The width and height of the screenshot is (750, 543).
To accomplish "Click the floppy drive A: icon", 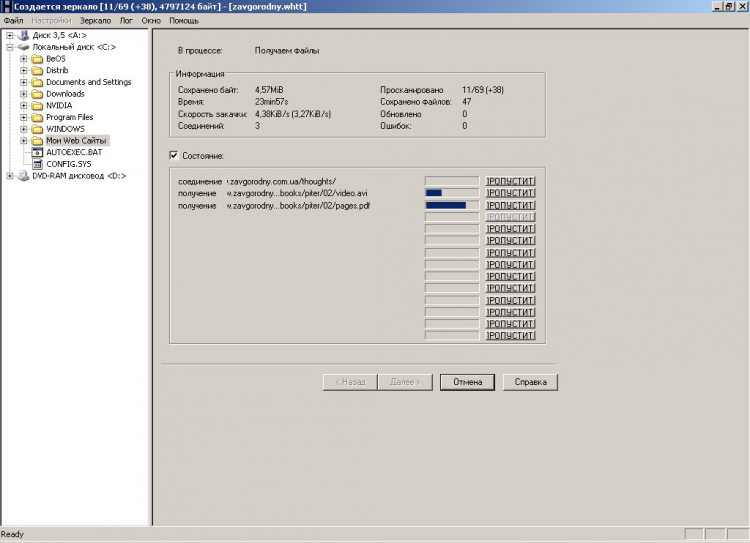I will tap(23, 35).
